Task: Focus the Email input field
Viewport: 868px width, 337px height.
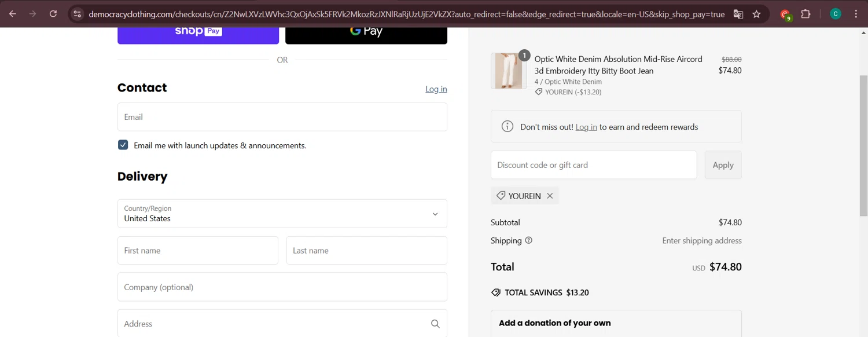Action: (282, 117)
